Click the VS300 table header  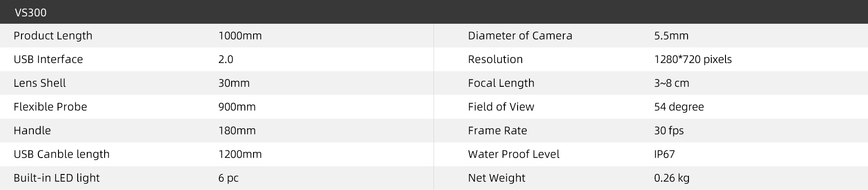(30, 12)
